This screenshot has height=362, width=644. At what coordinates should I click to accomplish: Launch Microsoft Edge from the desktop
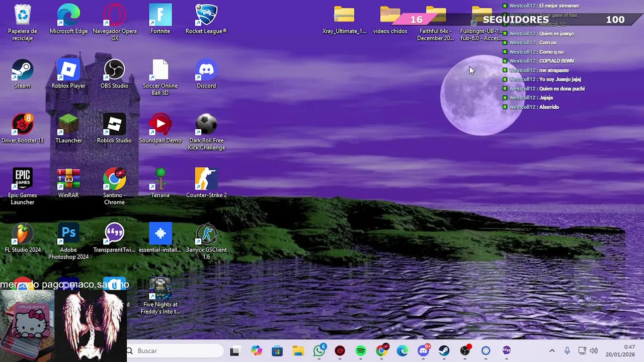click(68, 19)
